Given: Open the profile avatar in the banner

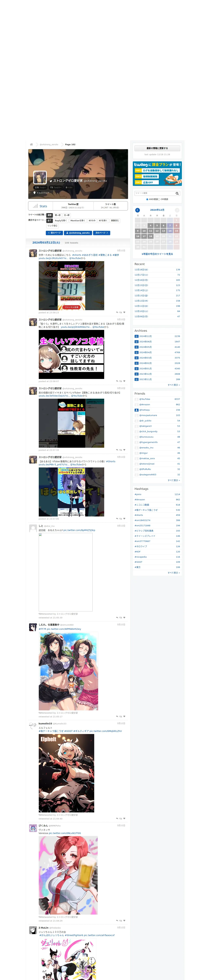Looking at the screenshot, I should click(40, 178).
